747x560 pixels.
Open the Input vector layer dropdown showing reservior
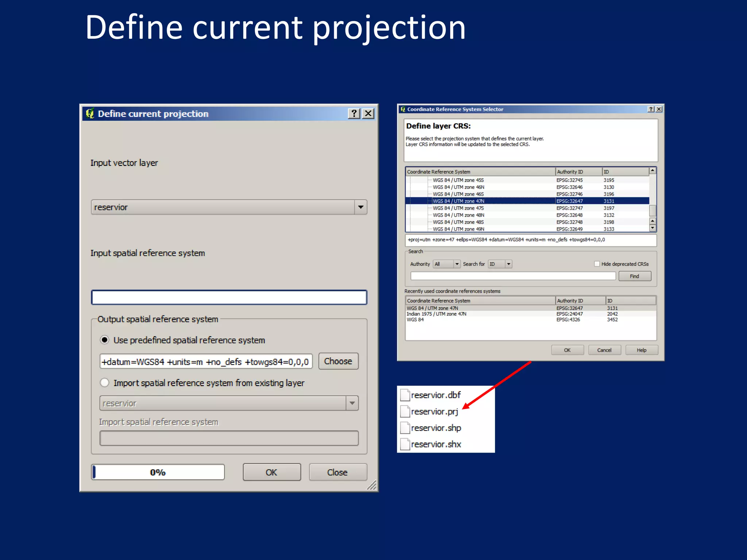coord(360,207)
